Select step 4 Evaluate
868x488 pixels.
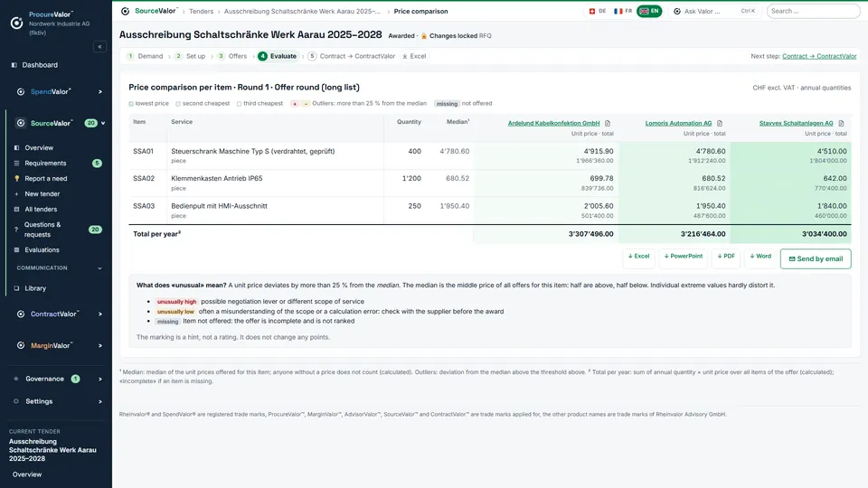pyautogui.click(x=278, y=56)
